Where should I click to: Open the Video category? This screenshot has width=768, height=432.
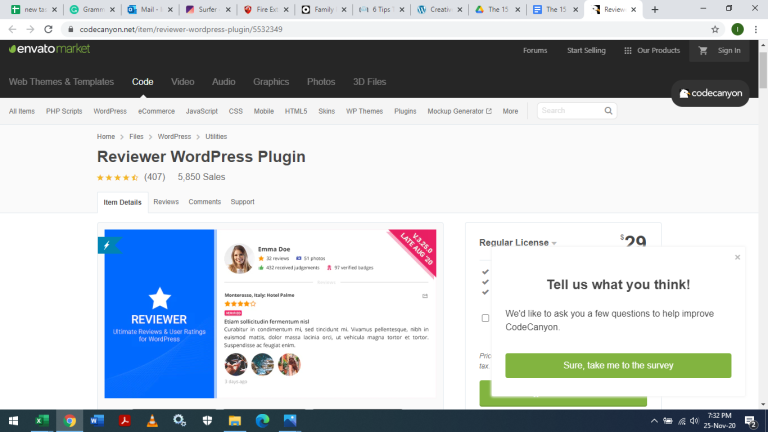(183, 82)
